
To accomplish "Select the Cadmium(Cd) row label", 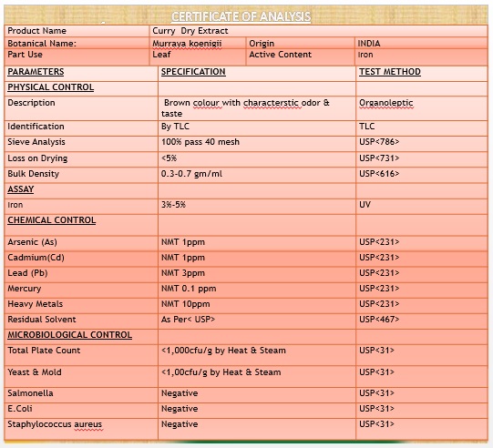I will pyautogui.click(x=36, y=258).
